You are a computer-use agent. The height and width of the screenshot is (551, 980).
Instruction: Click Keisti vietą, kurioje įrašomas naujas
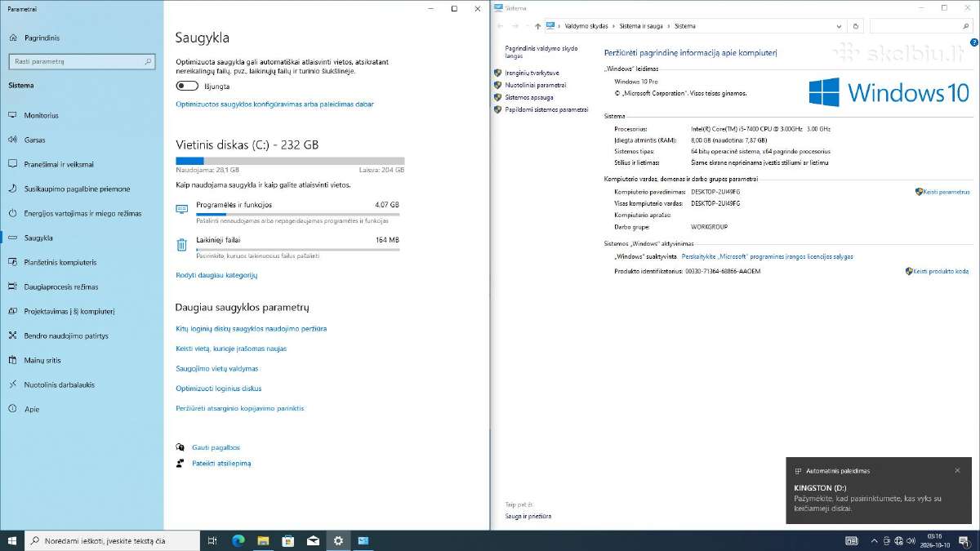[231, 349]
